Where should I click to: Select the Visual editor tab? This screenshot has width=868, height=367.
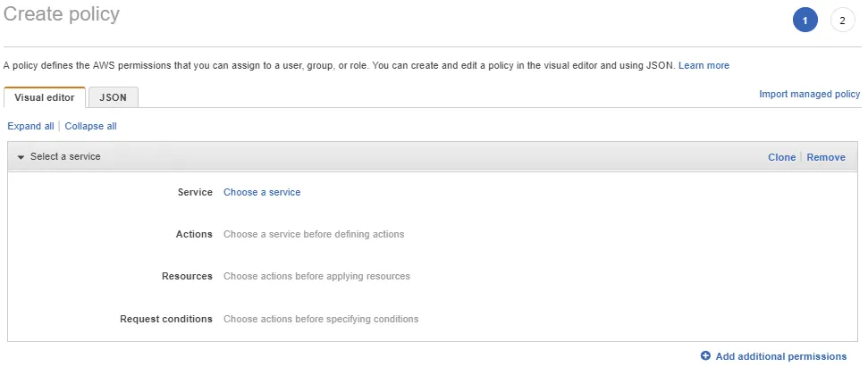click(x=45, y=97)
